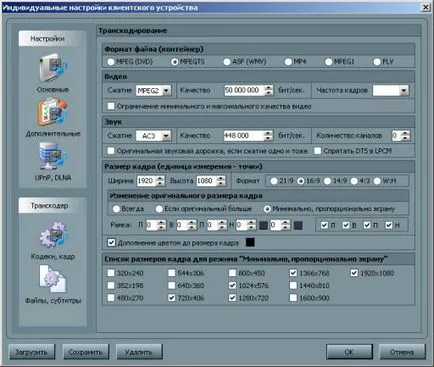
Task: Click the Загрузить button
Action: (32, 352)
